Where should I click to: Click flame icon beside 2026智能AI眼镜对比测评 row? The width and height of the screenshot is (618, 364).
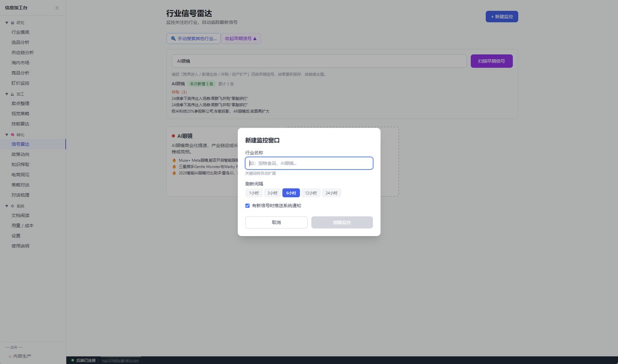point(174,173)
